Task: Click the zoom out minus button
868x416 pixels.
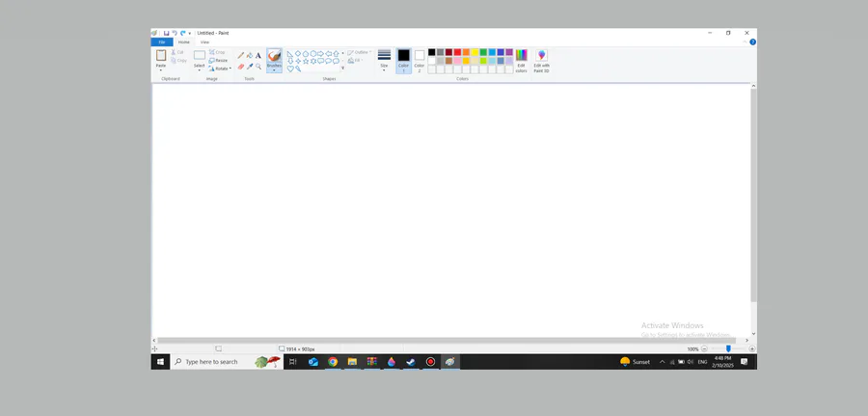Action: point(704,349)
